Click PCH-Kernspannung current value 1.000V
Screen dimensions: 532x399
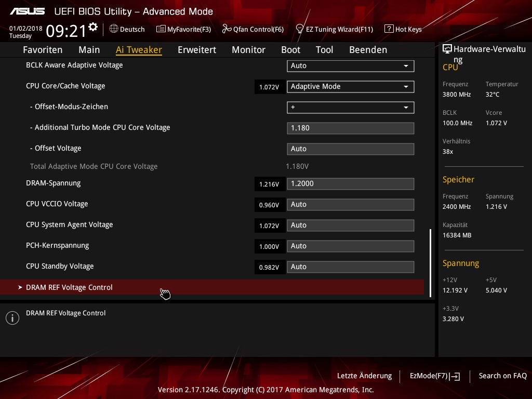coord(269,247)
